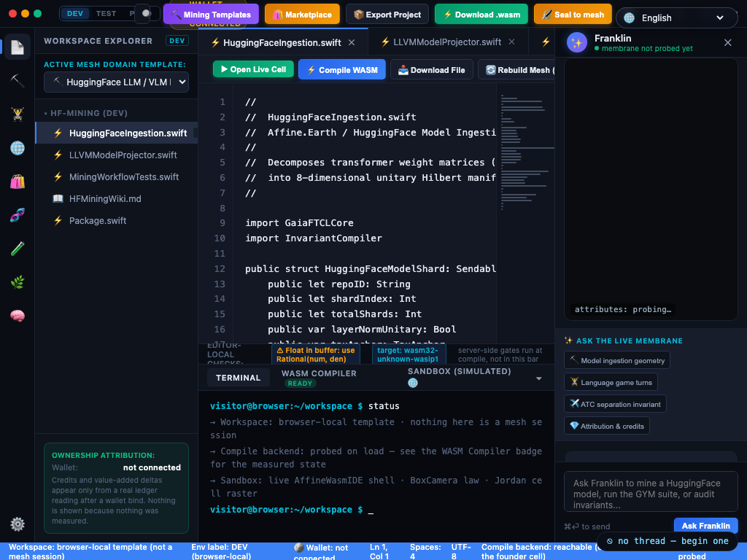This screenshot has height=560, width=747.
Task: Close the HuggingFaceIngestion.swift tab
Action: tap(352, 42)
